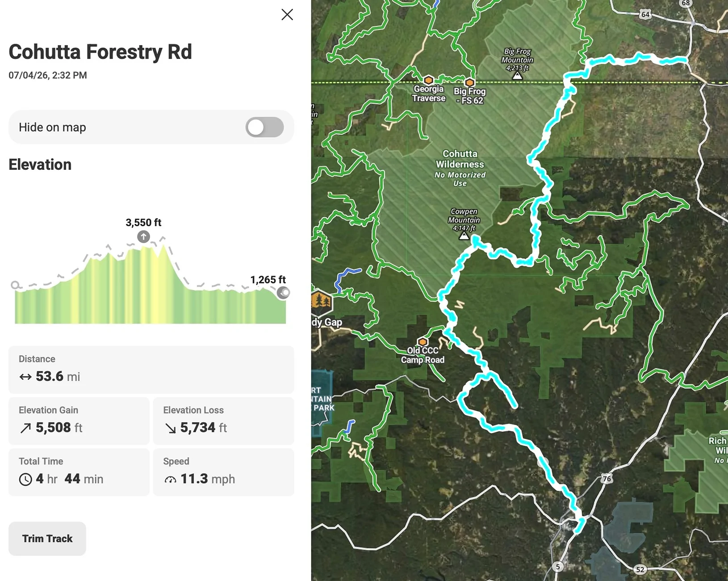
Task: Close the Cohutta Forestry Rd track panel
Action: 287,15
